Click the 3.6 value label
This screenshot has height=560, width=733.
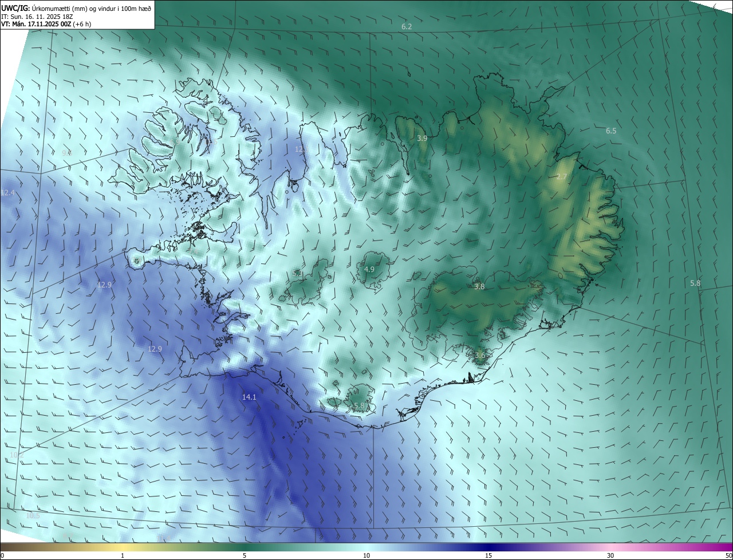point(480,355)
